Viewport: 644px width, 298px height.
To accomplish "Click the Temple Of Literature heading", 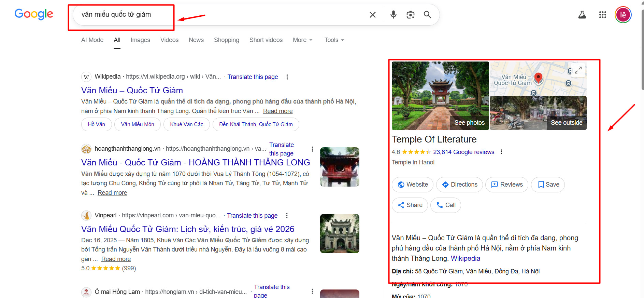I will tap(434, 139).
